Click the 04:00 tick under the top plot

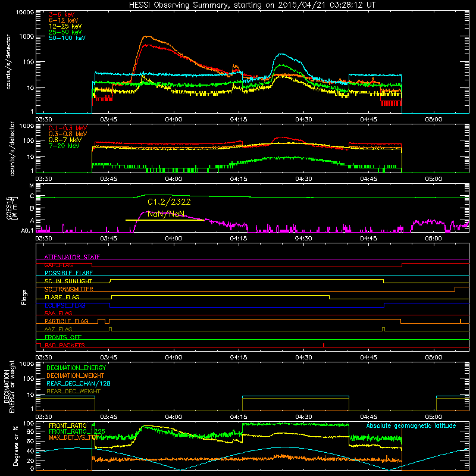173,120
